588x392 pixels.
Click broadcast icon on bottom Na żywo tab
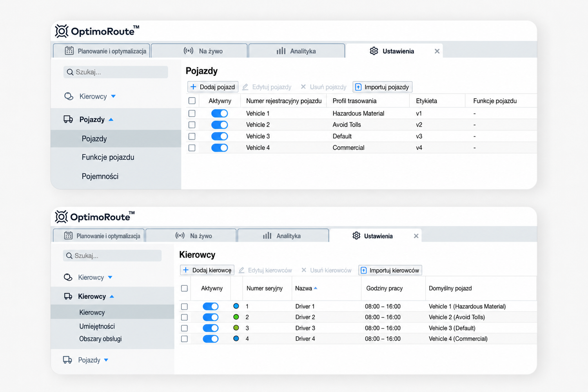point(180,236)
